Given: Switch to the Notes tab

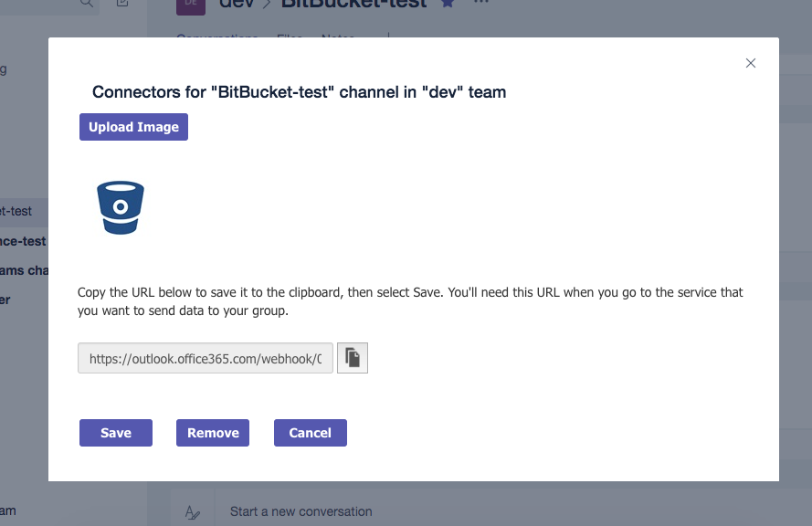Looking at the screenshot, I should (x=336, y=38).
